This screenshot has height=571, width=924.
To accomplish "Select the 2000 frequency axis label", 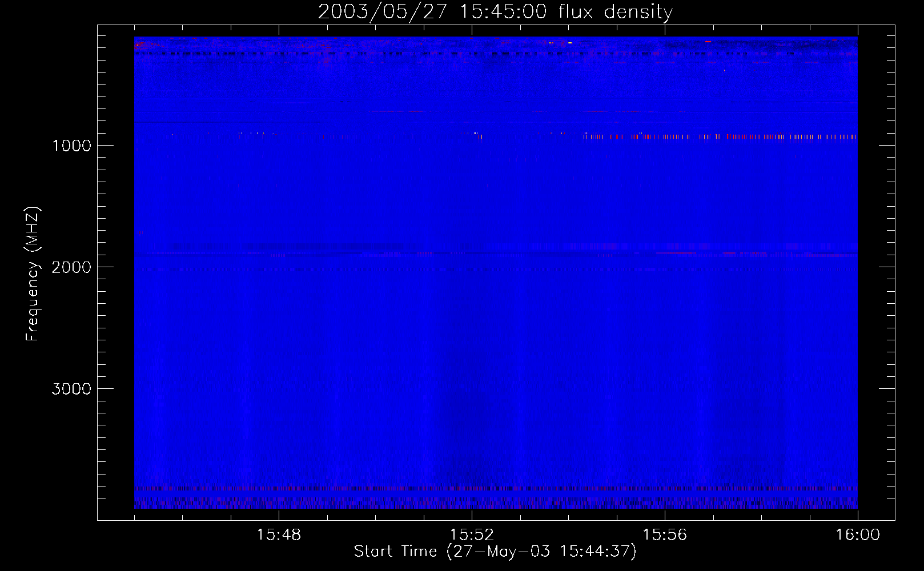I will pyautogui.click(x=71, y=267).
